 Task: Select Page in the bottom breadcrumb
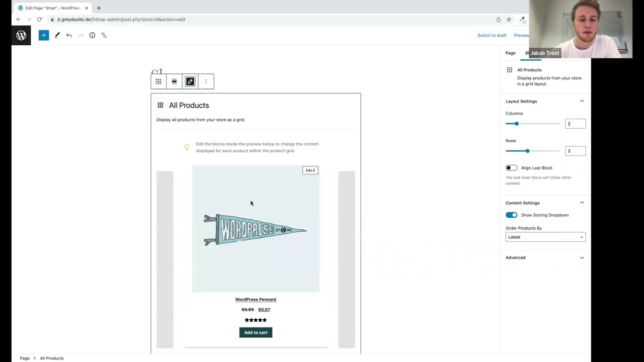(25, 358)
